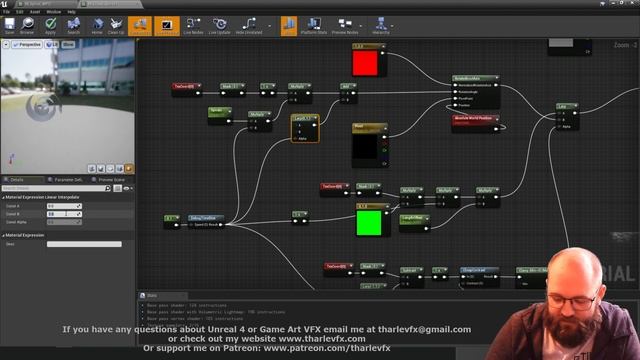Viewport: 640px width, 360px height.
Task: Click the greyed-out Const Alpha value field
Action: click(x=64, y=222)
